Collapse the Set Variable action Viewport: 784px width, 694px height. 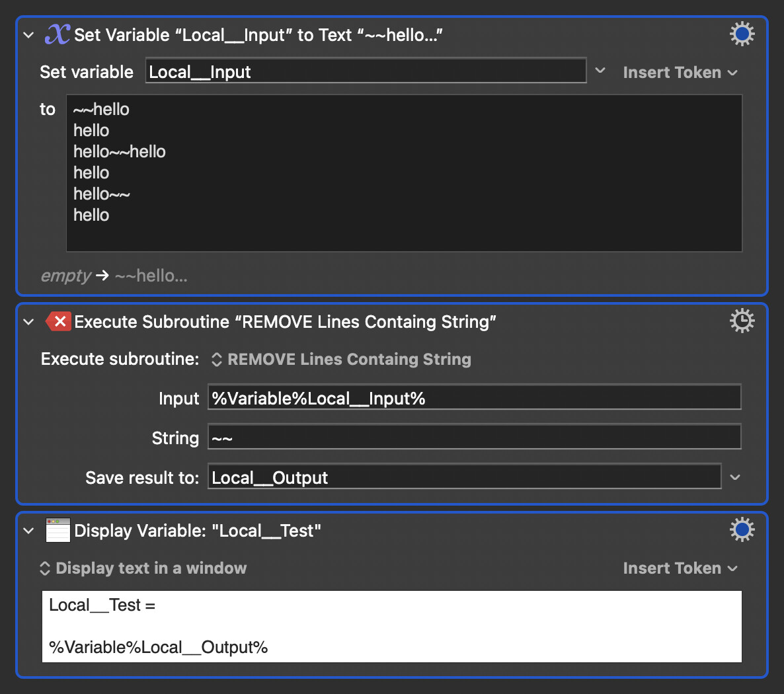coord(28,35)
